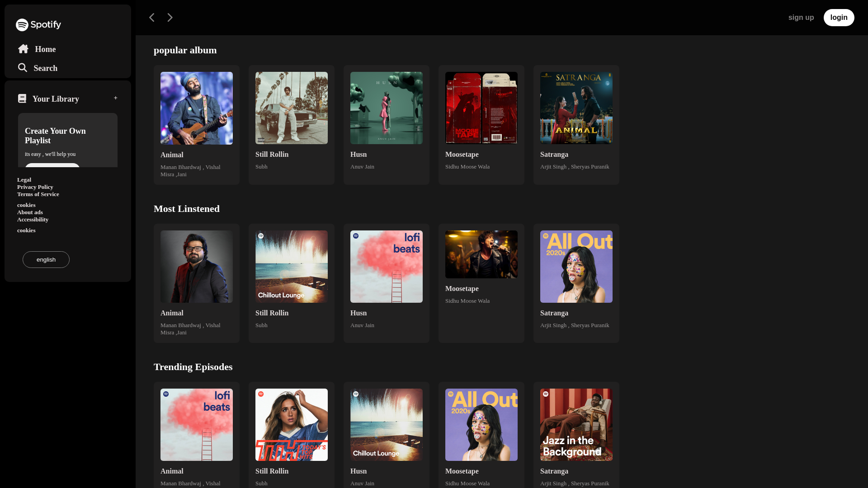The height and width of the screenshot is (488, 868).
Task: Open Moosetape concert image in Most Linstened
Action: [481, 254]
